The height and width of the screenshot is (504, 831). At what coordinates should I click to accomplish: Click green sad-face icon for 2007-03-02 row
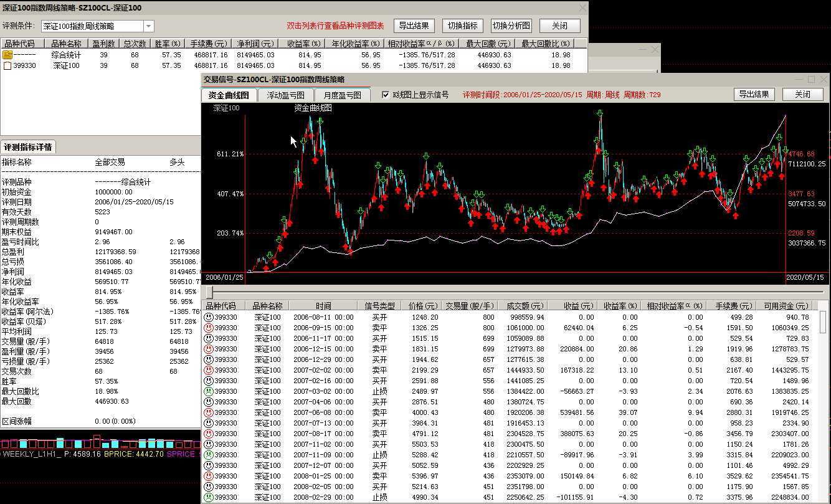pyautogui.click(x=209, y=391)
